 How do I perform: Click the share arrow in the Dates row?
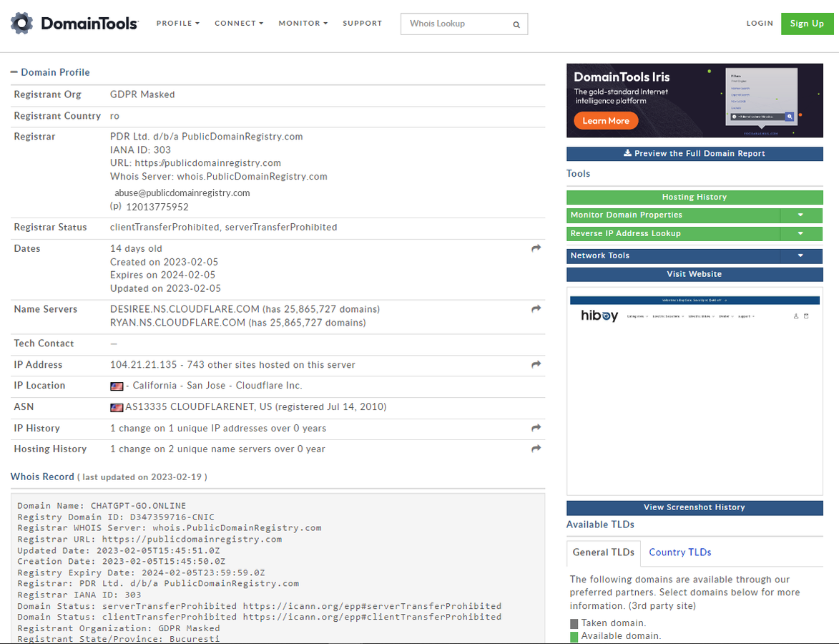[536, 248]
